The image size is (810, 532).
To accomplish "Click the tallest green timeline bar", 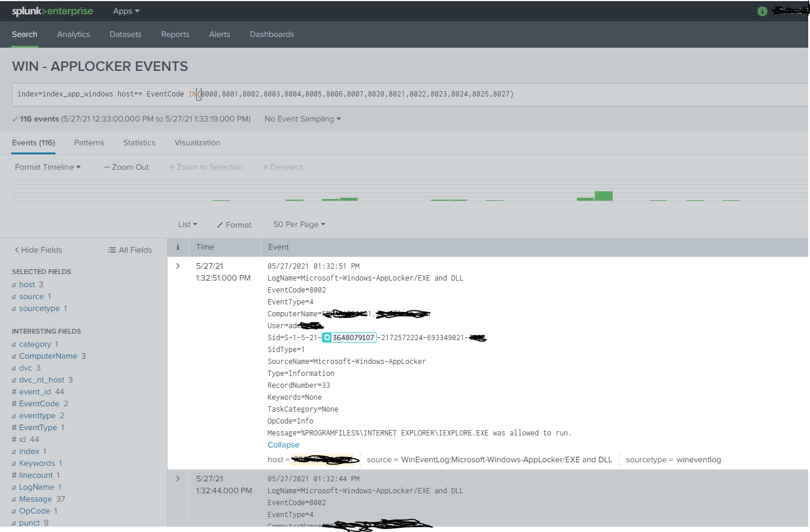I will (604, 195).
